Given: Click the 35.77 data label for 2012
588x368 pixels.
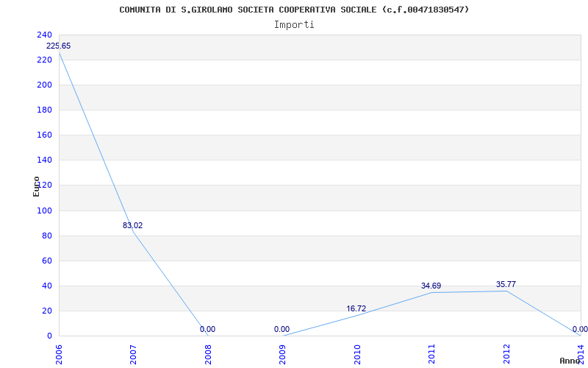Looking at the screenshot, I should click(506, 284).
